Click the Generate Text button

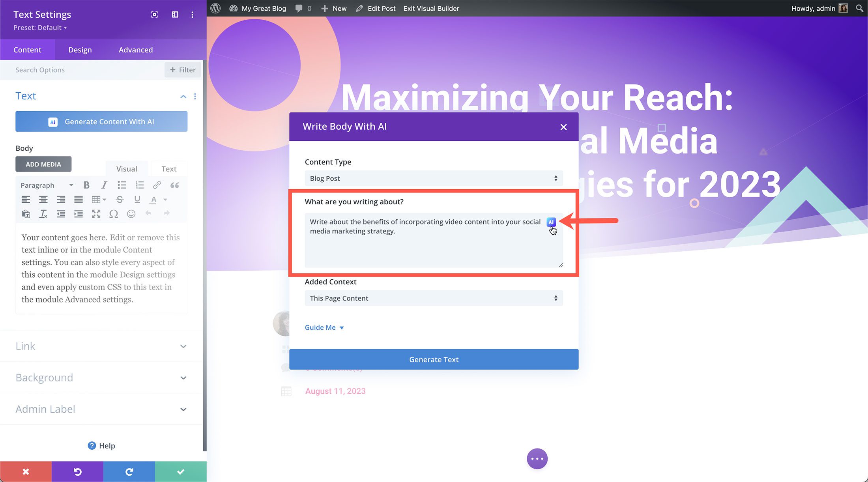433,359
